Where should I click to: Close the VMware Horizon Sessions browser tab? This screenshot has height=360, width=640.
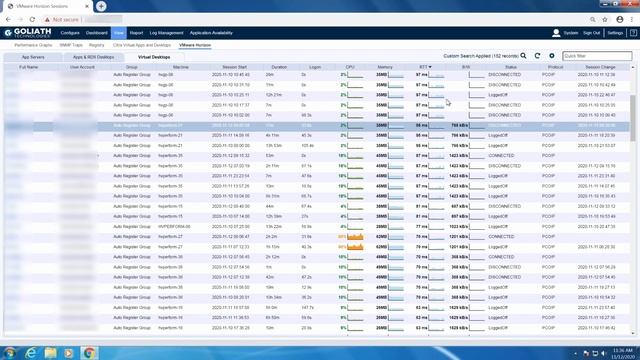[87, 6]
